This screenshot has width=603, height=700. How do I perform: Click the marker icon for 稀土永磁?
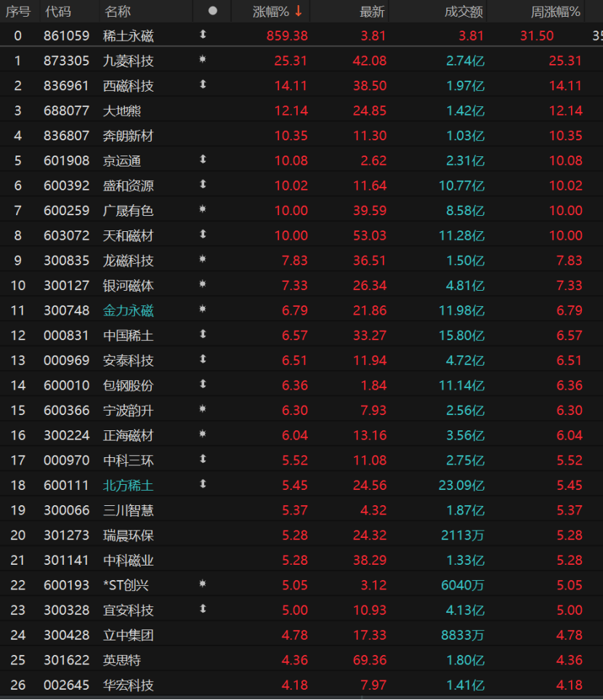[x=203, y=34]
